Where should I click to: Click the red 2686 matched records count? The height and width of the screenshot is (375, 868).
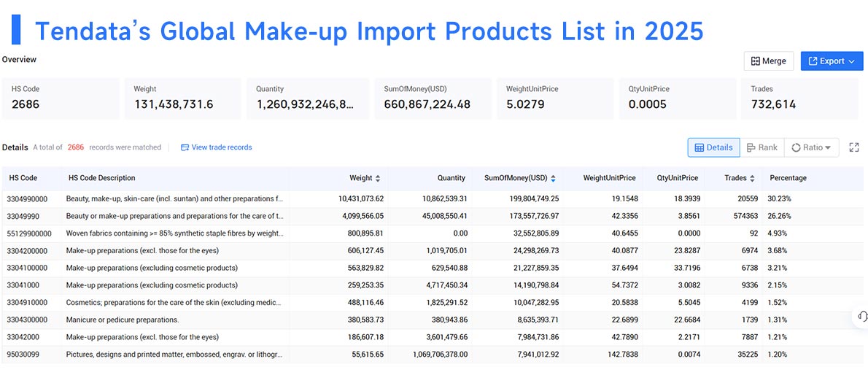click(76, 147)
